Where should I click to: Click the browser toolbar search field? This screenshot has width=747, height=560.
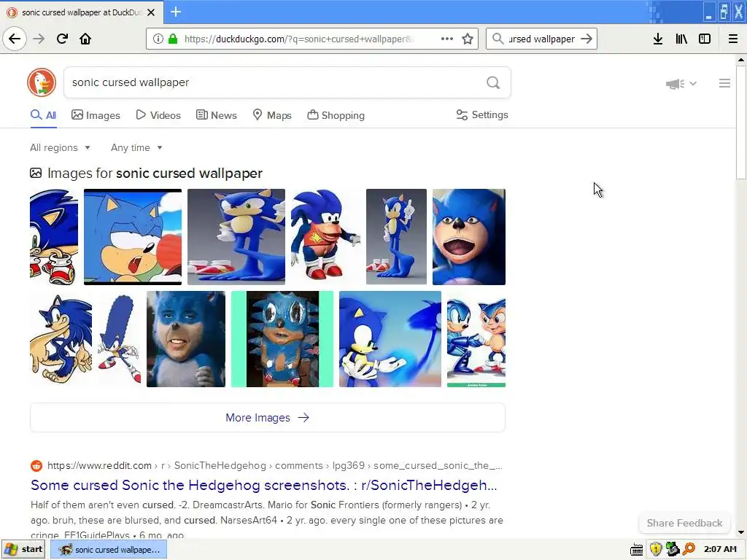pos(541,39)
